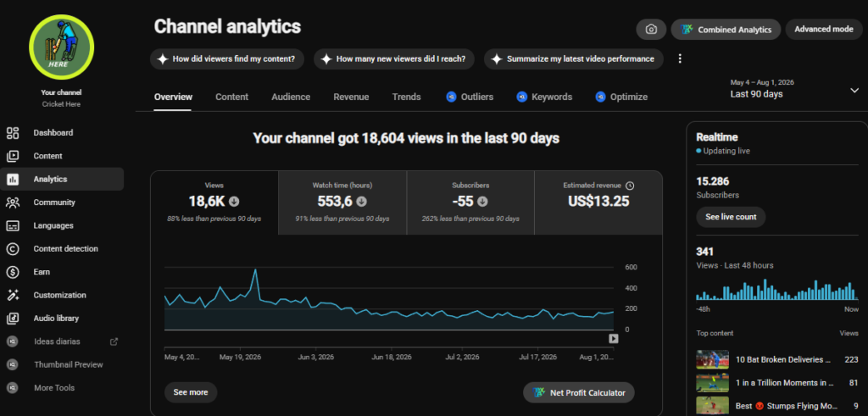This screenshot has width=868, height=416.
Task: Open the Content sidebar icon
Action: tap(12, 156)
